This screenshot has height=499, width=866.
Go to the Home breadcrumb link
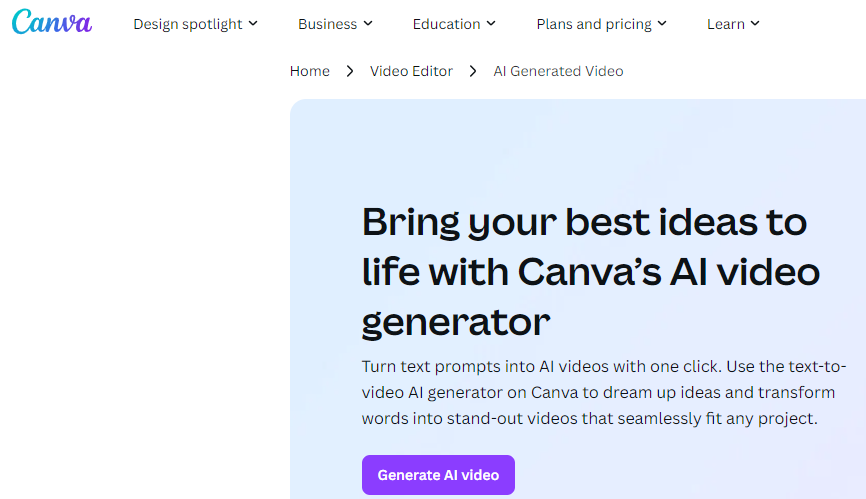point(309,71)
